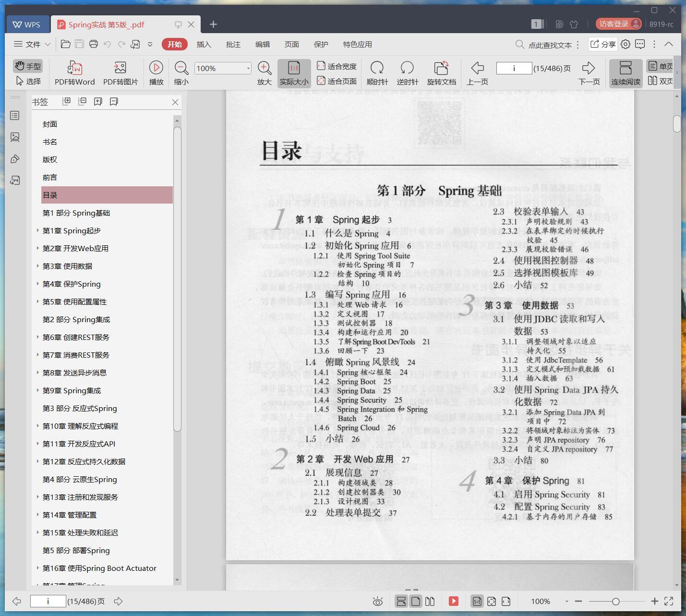Click the 分享 share button
The width and height of the screenshot is (686, 616).
pyautogui.click(x=602, y=44)
